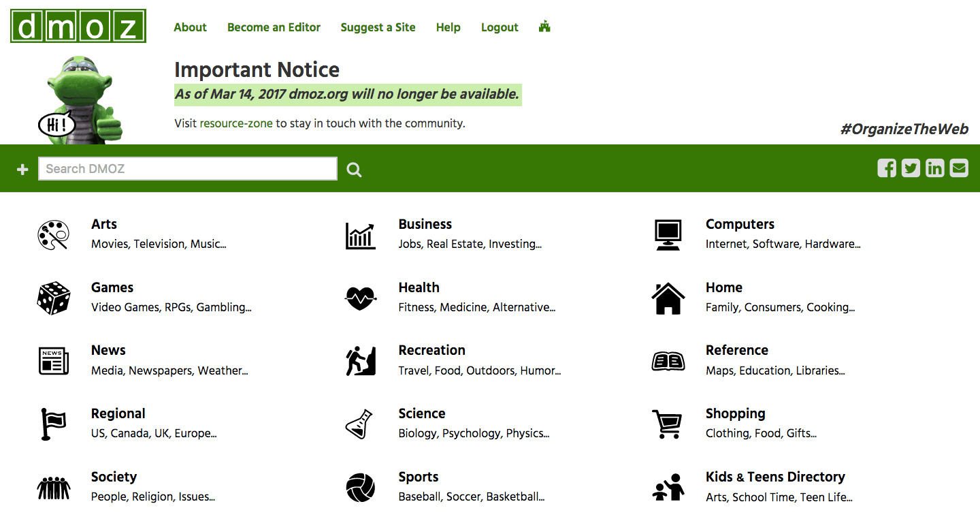
Task: Click the Regional flag icon
Action: coord(53,424)
